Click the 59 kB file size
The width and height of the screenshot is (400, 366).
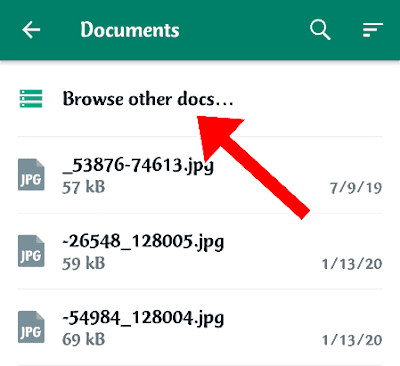pos(84,264)
